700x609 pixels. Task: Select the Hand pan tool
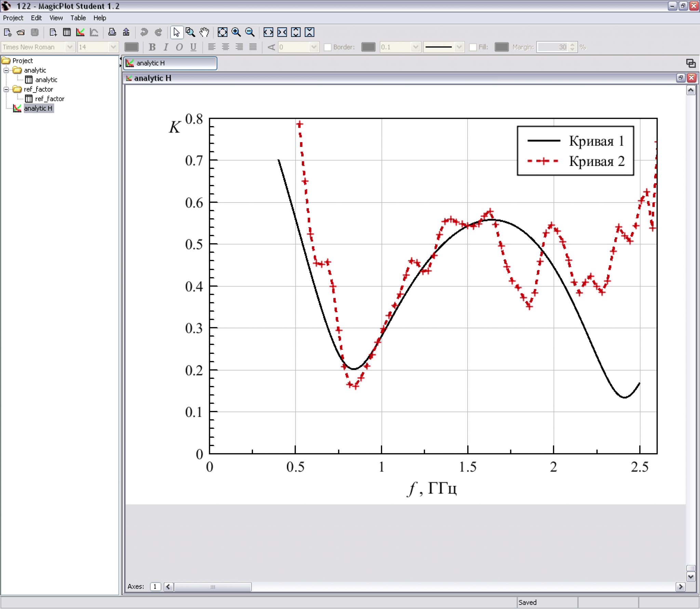click(204, 32)
